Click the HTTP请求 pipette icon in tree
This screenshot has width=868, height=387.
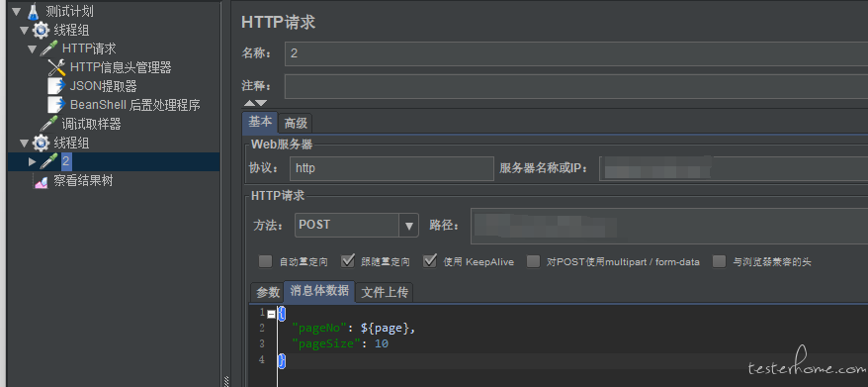point(48,48)
